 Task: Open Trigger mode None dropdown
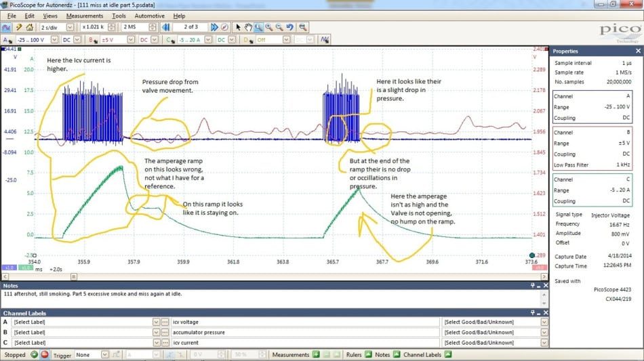[104, 355]
